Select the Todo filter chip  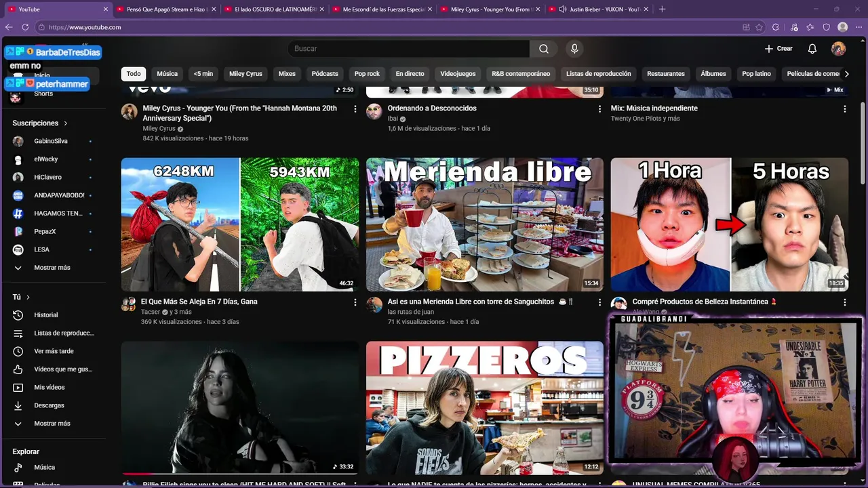pos(134,74)
